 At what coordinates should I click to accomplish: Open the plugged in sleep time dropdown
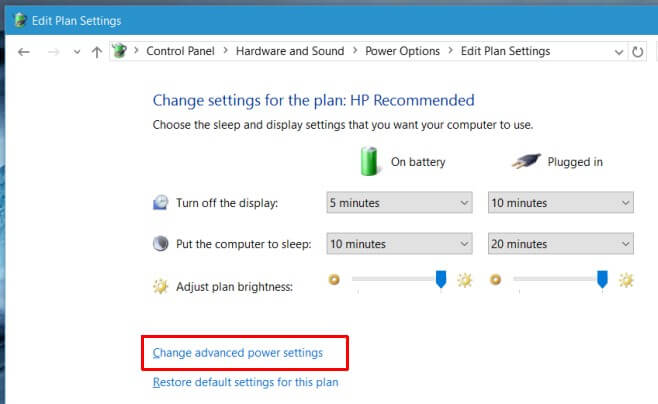[561, 244]
